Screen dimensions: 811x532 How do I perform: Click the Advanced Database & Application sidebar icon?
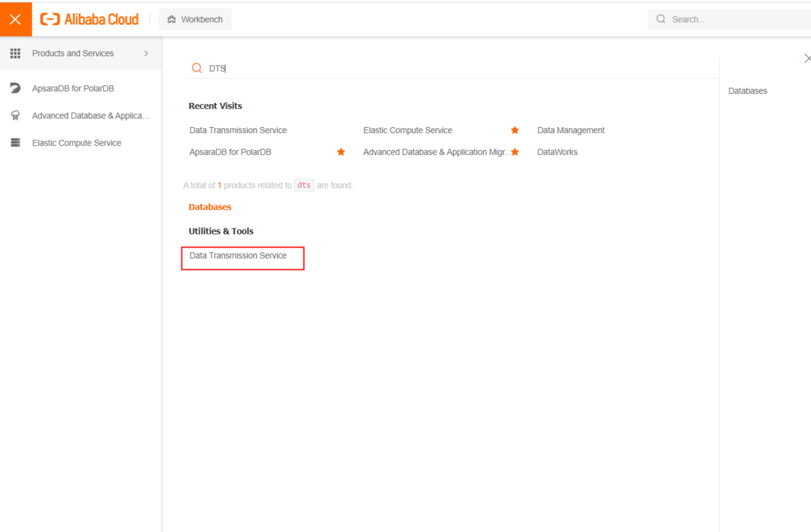16,116
